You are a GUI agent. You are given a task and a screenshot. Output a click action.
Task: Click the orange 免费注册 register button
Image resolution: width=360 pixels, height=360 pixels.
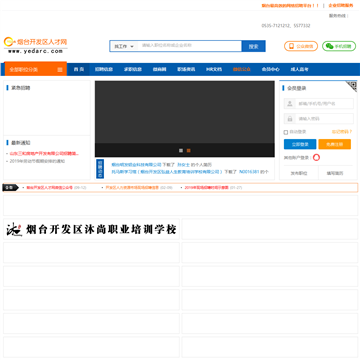[x=335, y=144]
